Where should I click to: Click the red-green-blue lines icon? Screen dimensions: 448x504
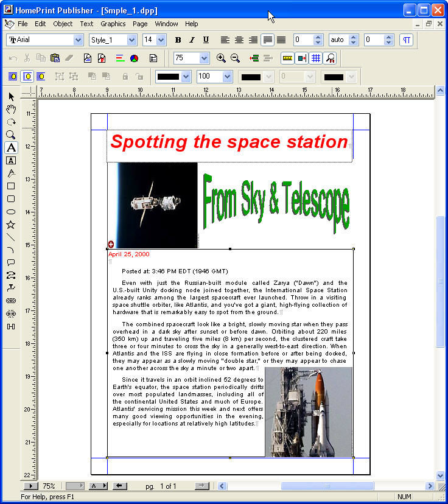[x=120, y=58]
